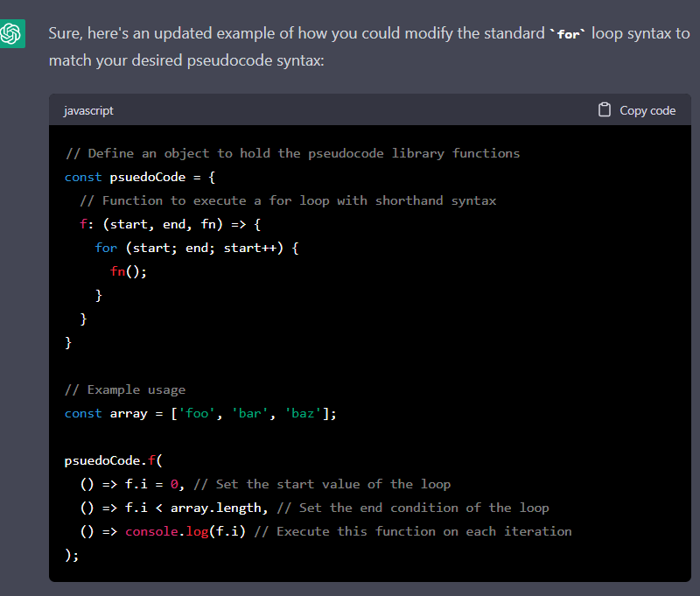Click the `javascript` language label on code header
Image resolution: width=700 pixels, height=596 pixels.
88,110
